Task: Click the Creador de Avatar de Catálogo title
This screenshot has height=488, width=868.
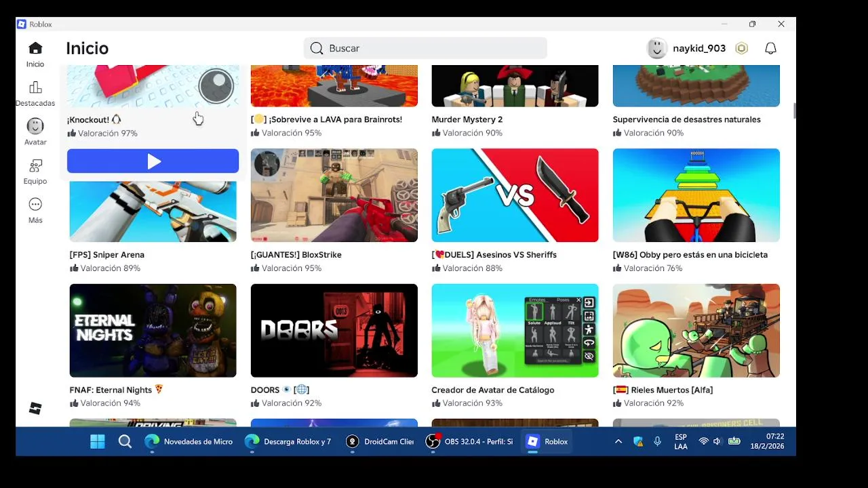Action: (493, 390)
